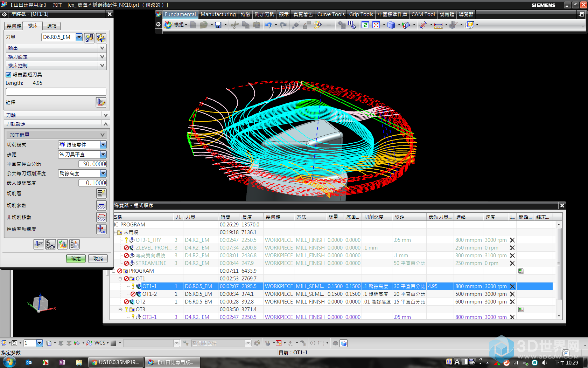Click the Refresh view icon in the toolbar
This screenshot has width=588, height=368.
[x=365, y=25]
